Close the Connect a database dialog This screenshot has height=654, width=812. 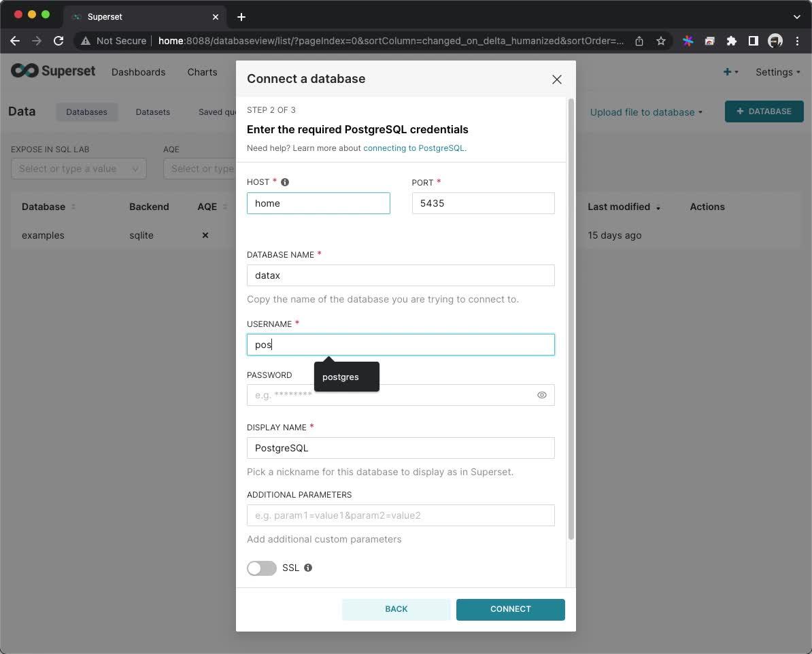(557, 80)
